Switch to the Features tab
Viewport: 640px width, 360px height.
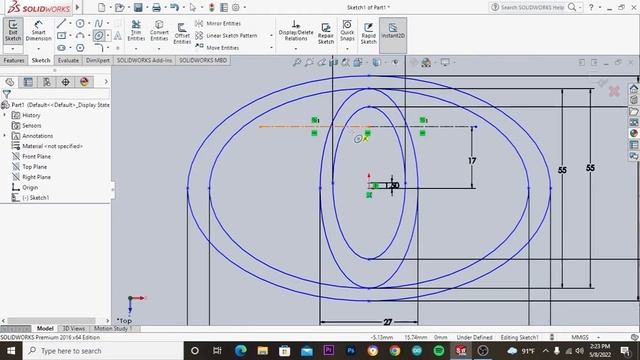point(14,60)
